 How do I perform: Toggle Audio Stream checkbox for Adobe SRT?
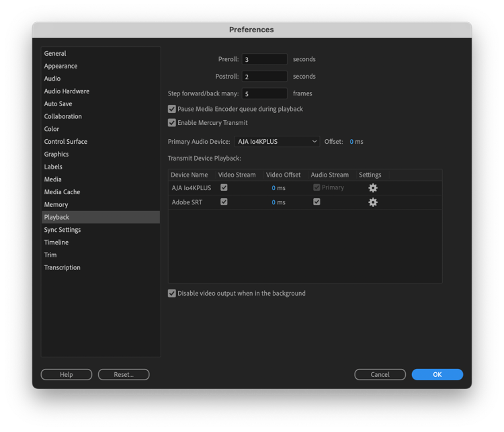click(317, 202)
